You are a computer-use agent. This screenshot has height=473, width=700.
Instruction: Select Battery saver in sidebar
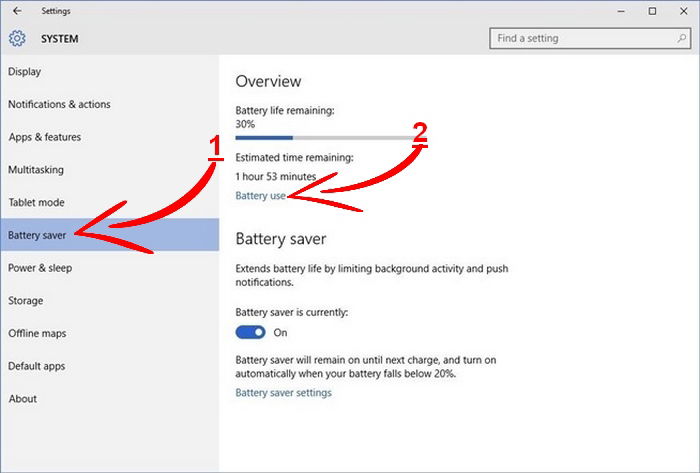pos(109,235)
